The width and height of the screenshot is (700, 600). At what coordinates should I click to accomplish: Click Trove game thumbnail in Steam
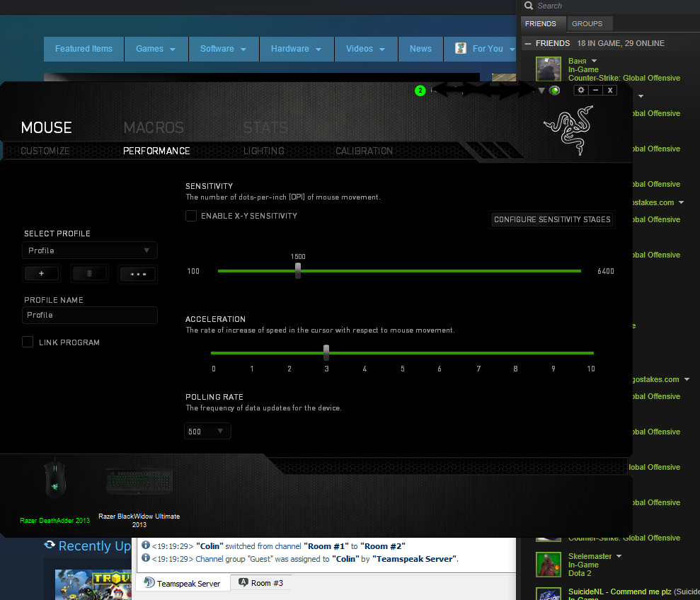pyautogui.click(x=93, y=584)
